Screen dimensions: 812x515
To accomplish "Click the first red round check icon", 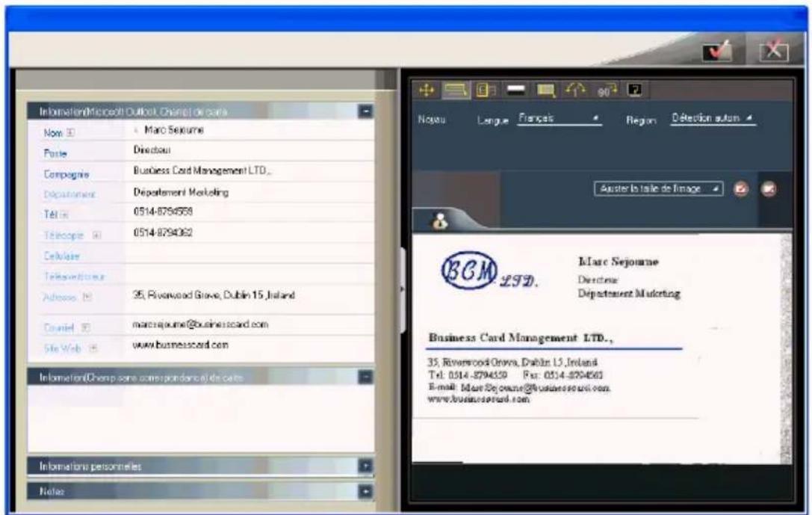I will pos(741,189).
